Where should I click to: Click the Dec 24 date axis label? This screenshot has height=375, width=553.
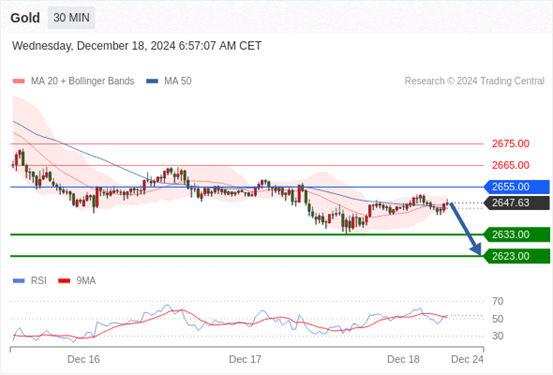(x=467, y=359)
